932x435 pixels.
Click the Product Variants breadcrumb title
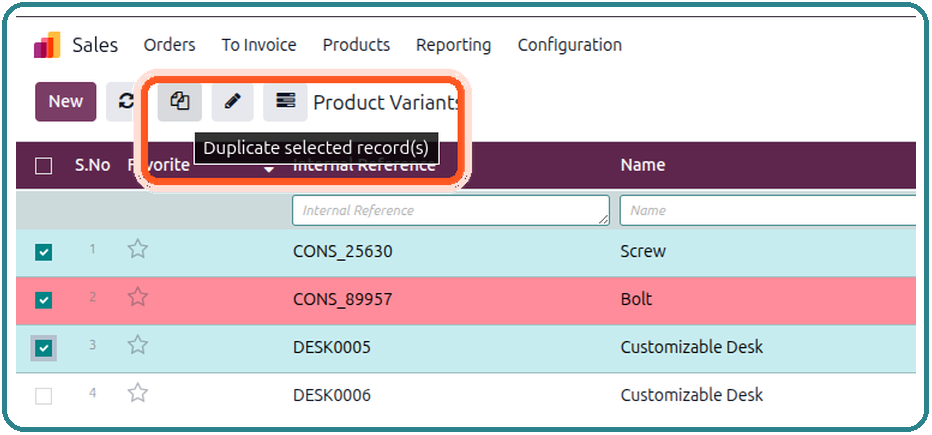(x=387, y=103)
